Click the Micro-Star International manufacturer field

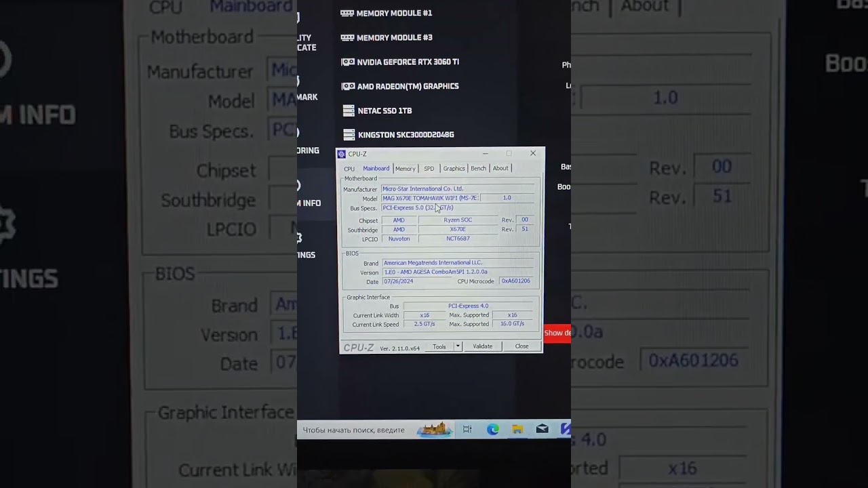458,188
